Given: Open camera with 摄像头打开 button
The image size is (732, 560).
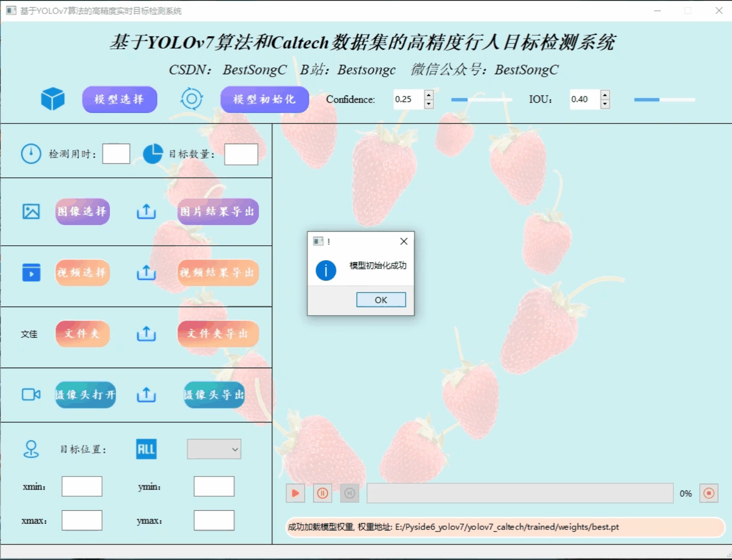Looking at the screenshot, I should point(86,395).
